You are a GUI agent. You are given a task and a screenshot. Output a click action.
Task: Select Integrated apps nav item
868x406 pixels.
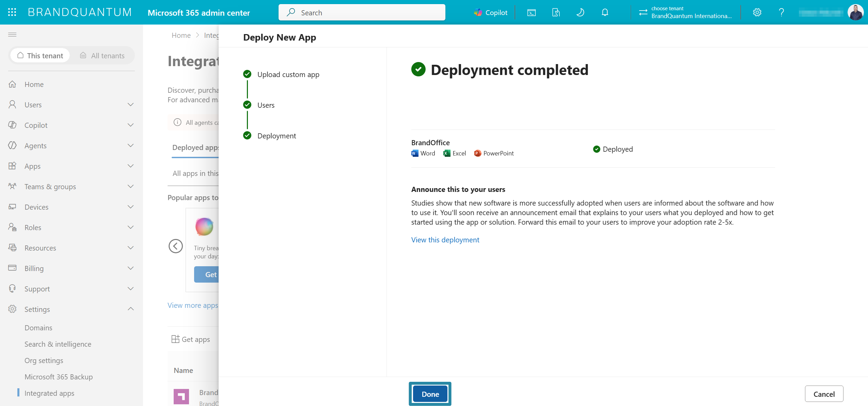tap(49, 393)
